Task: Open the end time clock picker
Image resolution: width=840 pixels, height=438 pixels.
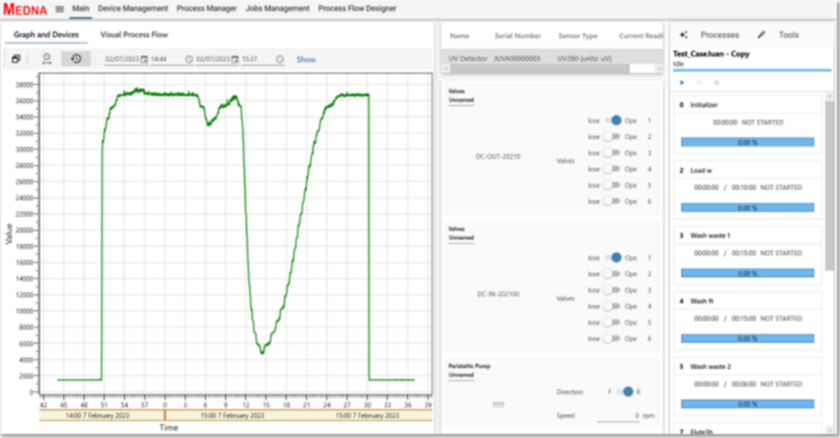Action: (x=280, y=59)
